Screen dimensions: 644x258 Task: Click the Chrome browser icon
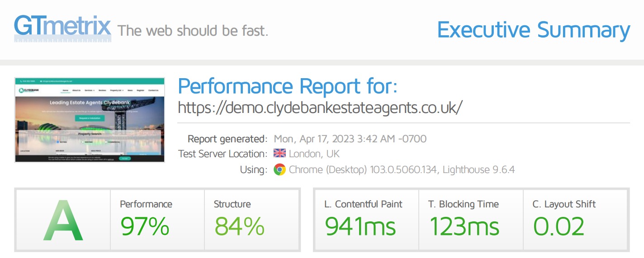click(279, 170)
